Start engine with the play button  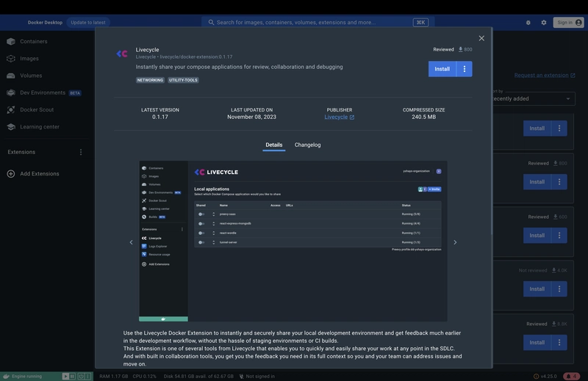pos(65,376)
